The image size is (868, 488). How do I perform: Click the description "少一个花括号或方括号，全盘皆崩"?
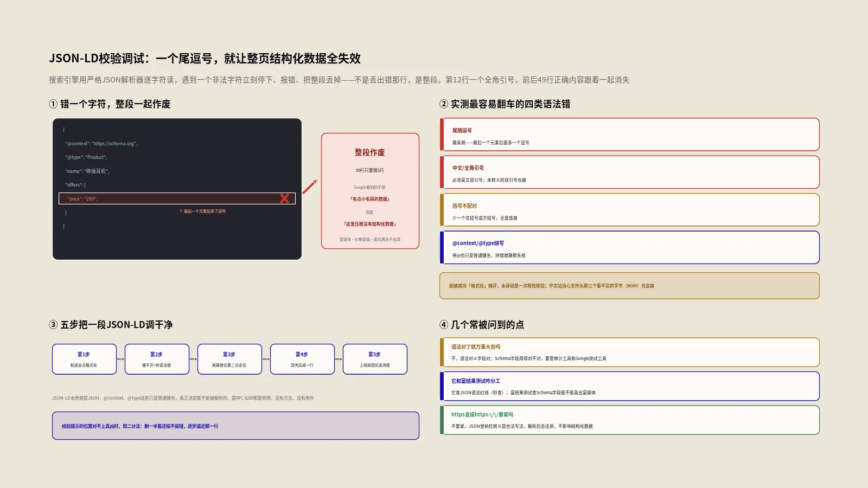click(484, 218)
